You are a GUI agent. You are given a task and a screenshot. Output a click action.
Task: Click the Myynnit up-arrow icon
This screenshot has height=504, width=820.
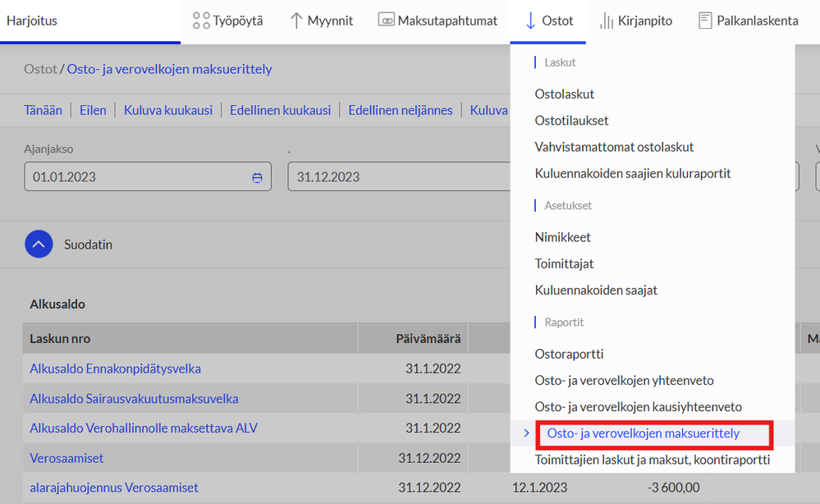click(x=296, y=21)
